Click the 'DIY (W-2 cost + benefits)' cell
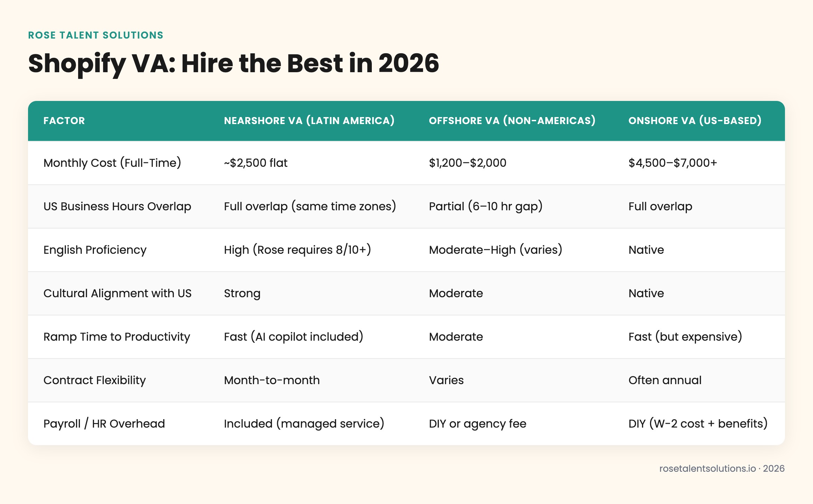This screenshot has height=504, width=813. (x=698, y=424)
